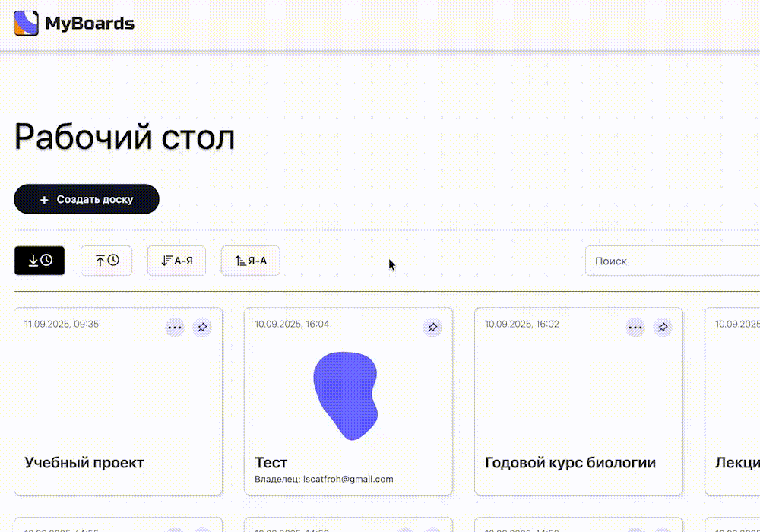The height and width of the screenshot is (532, 760).
Task: Pin the Учебный проект board
Action: (202, 328)
